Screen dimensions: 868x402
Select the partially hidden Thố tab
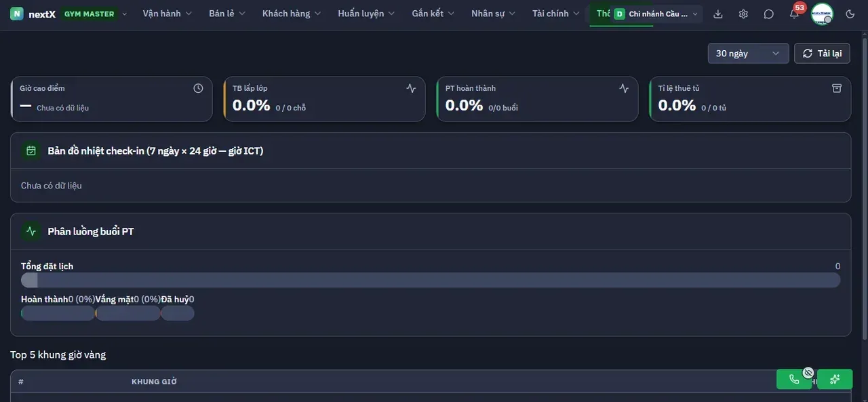point(600,14)
